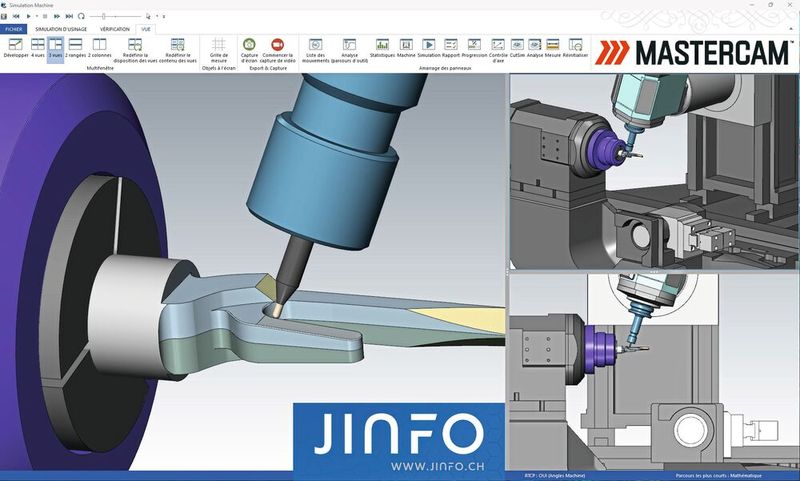Switch layout to 4 vues
The height and width of the screenshot is (481, 800).
pos(38,48)
